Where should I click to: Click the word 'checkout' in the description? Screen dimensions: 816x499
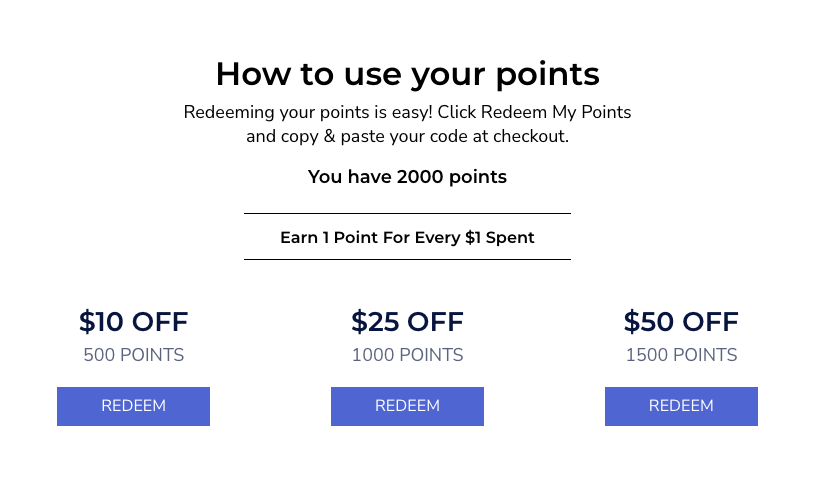click(x=529, y=136)
